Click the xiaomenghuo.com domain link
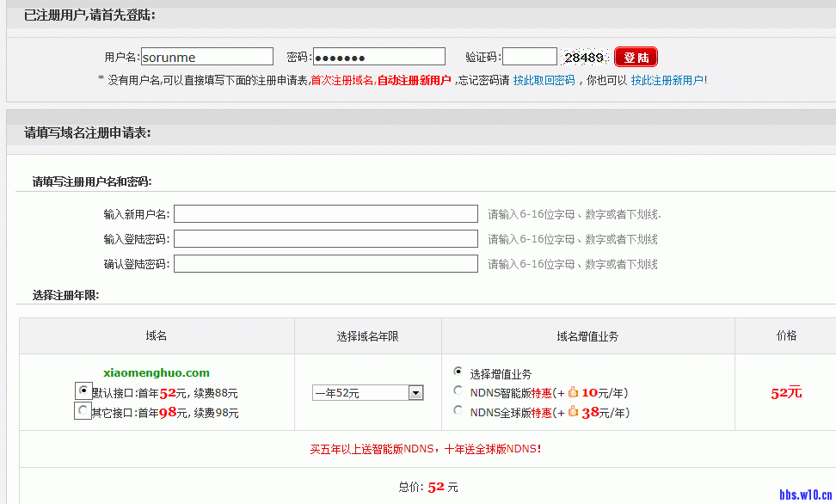The height and width of the screenshot is (504, 836). point(156,374)
